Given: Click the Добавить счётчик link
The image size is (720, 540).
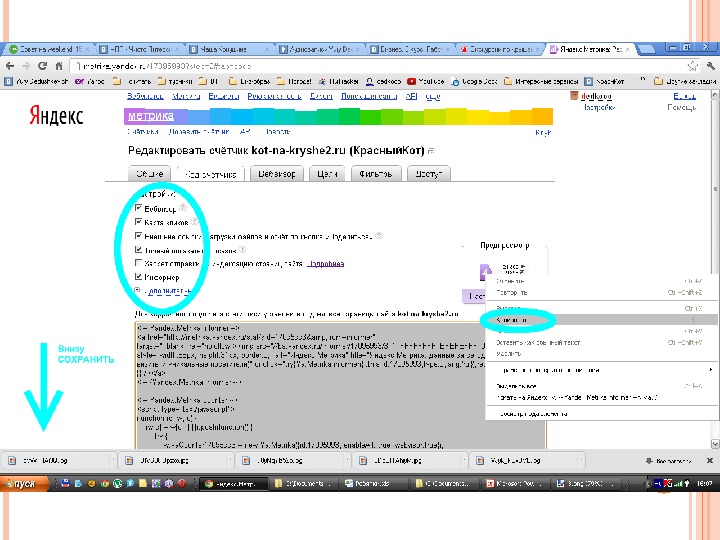Looking at the screenshot, I should (199, 132).
